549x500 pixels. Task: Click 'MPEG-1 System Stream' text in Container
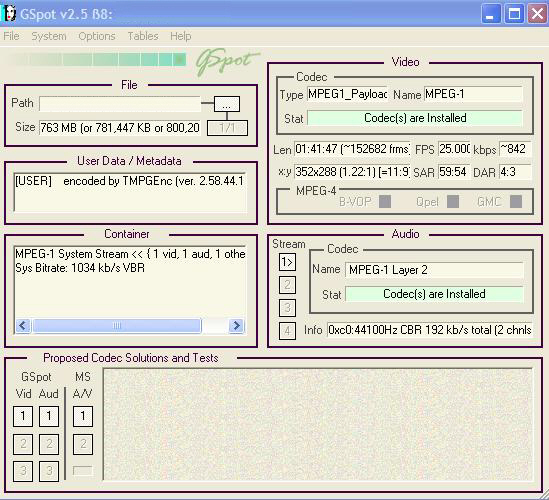click(x=72, y=254)
